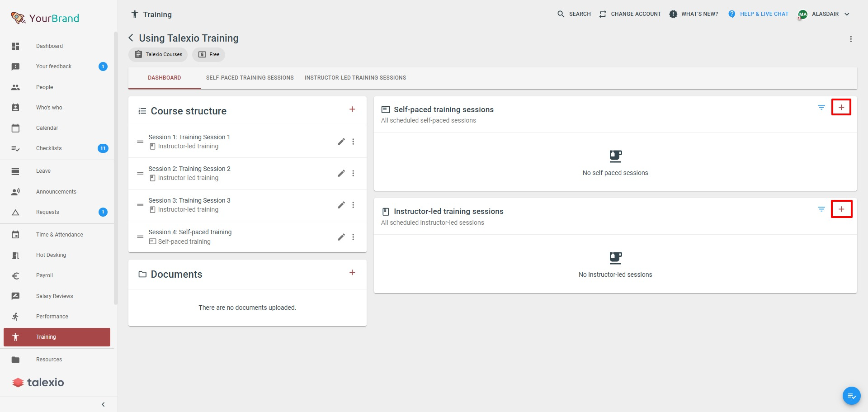The image size is (868, 412).
Task: Add a document in Documents panel
Action: click(x=352, y=273)
